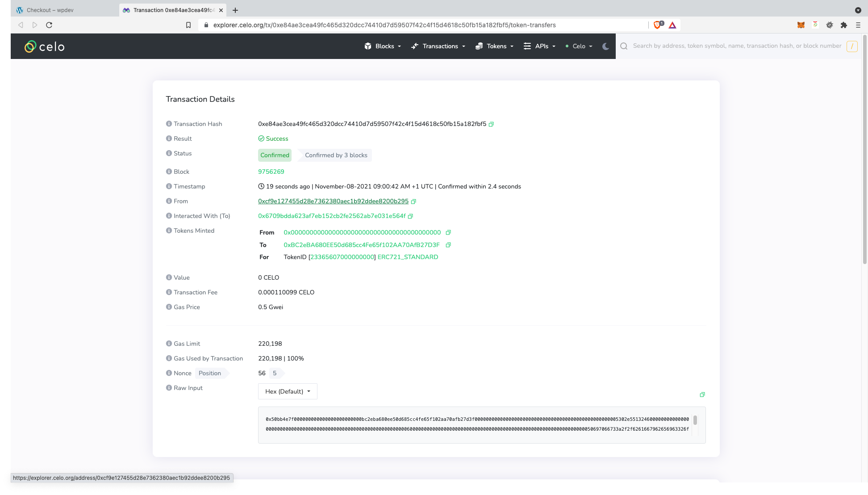Expand the Blocks dropdown menu
868x495 pixels.
click(383, 46)
